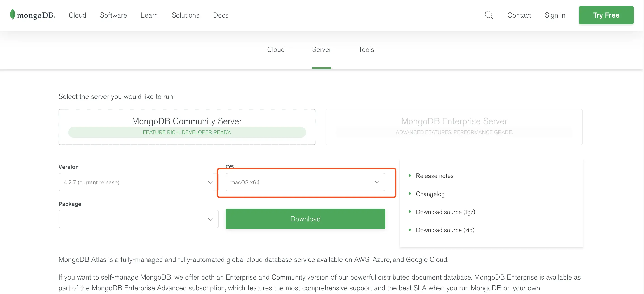Expand the empty Package dropdown
Image resolution: width=644 pixels, height=294 pixels.
click(x=139, y=219)
